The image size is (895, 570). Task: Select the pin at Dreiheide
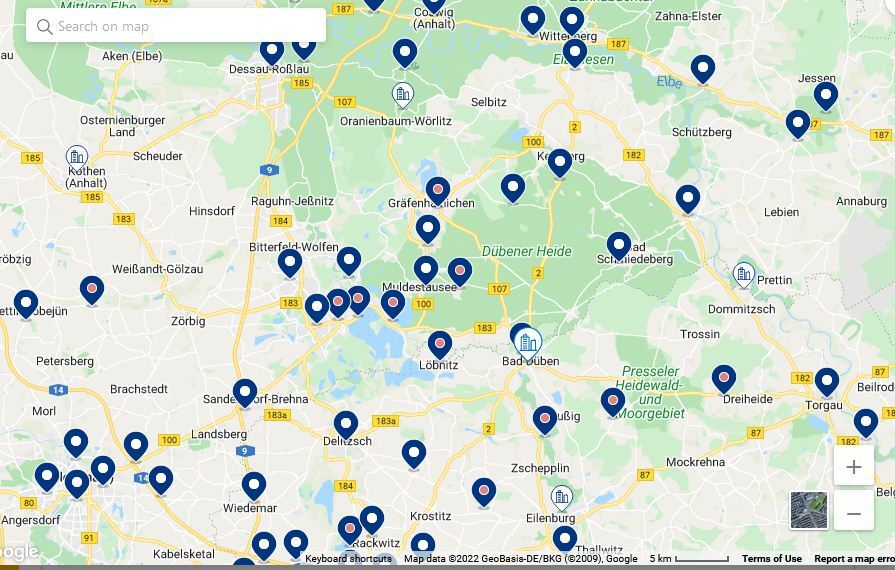coord(724,379)
